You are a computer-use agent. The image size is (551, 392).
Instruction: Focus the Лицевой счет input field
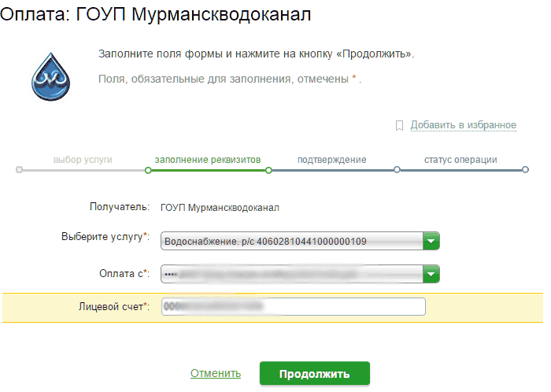294,307
